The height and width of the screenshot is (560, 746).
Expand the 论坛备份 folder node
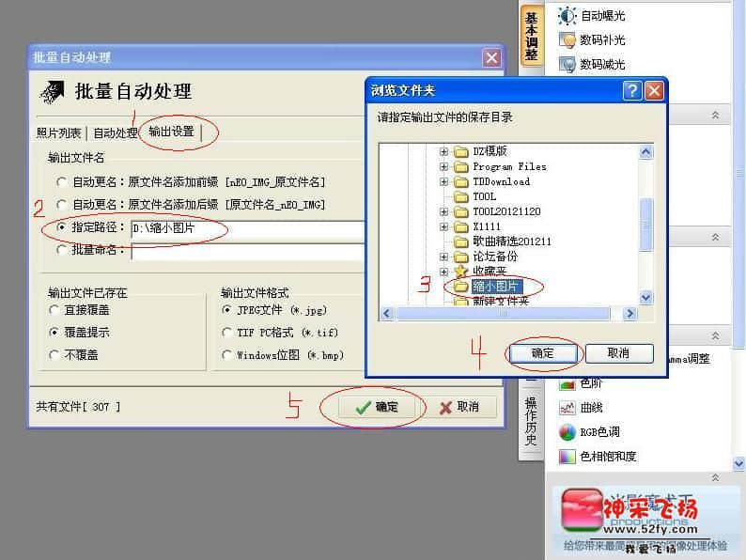tap(443, 257)
